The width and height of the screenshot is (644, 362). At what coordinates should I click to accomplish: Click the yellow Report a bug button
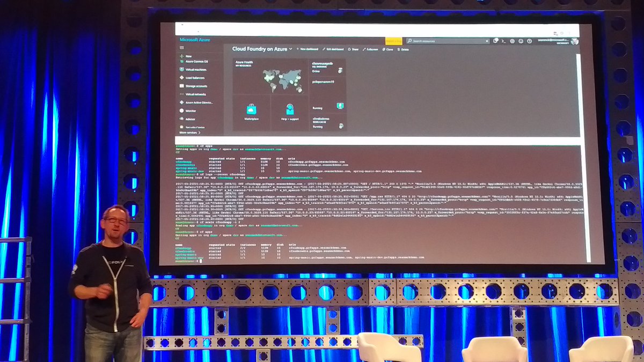(x=393, y=40)
